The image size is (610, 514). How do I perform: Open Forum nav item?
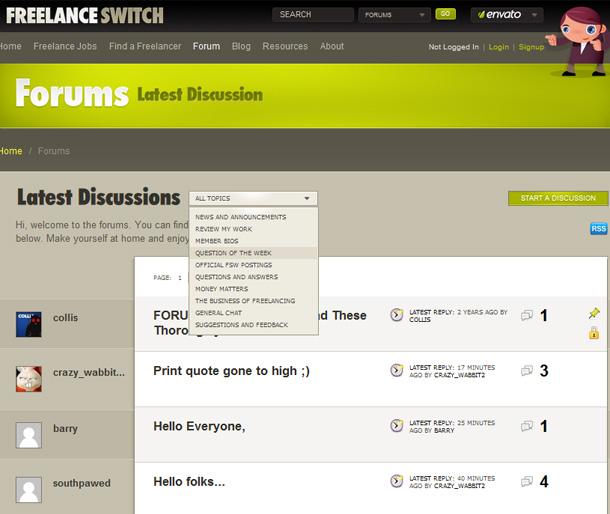tap(206, 46)
